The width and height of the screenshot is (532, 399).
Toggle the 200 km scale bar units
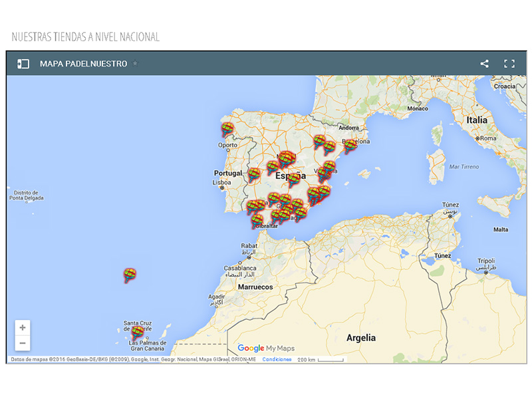pos(321,360)
